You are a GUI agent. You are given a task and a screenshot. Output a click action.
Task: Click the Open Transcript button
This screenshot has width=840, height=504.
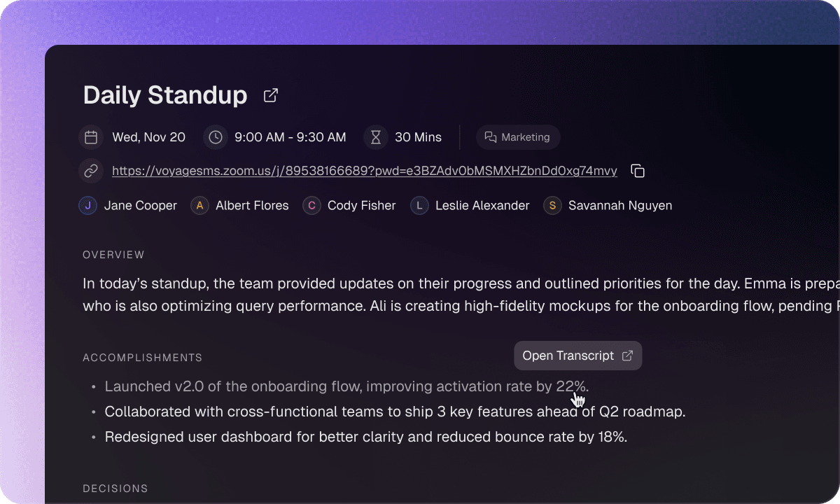(577, 356)
